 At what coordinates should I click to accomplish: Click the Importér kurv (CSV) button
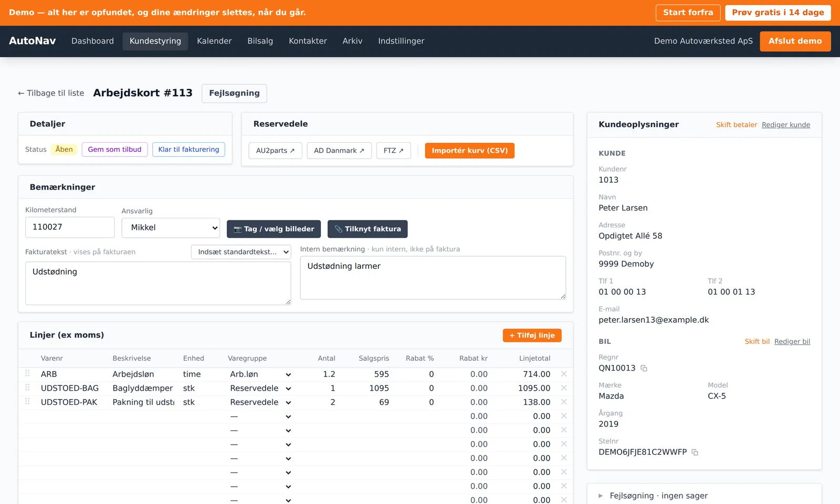pyautogui.click(x=470, y=151)
